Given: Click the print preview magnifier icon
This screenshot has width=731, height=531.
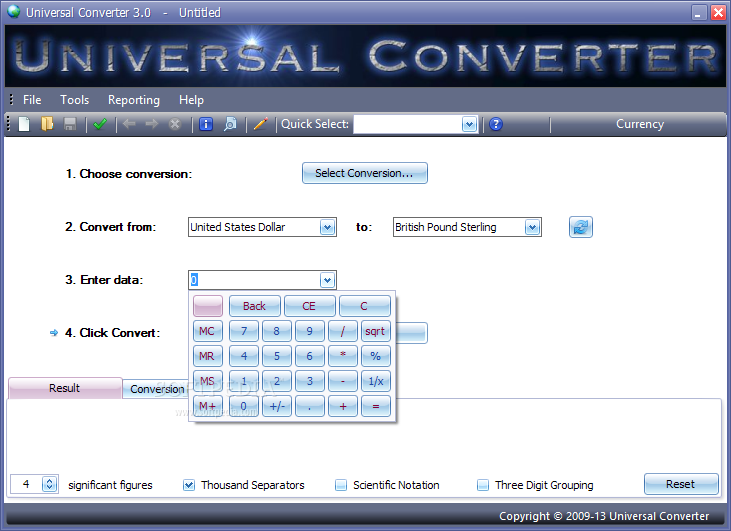Looking at the screenshot, I should tap(230, 124).
